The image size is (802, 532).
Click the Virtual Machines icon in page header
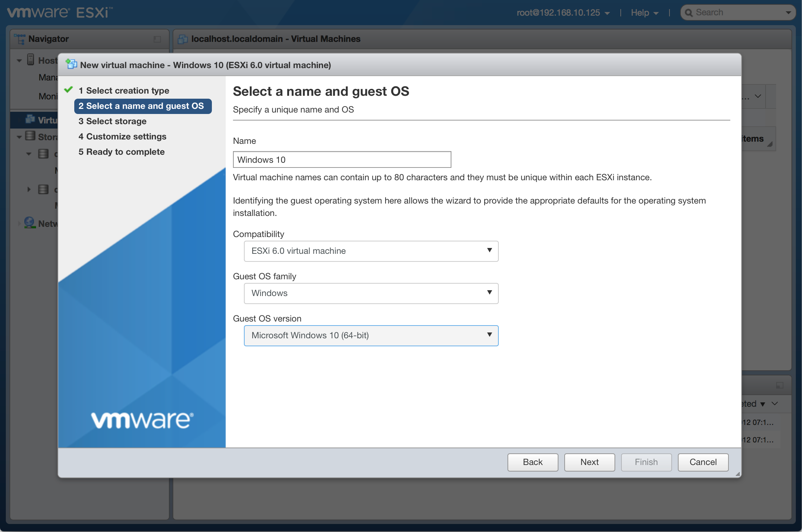point(183,39)
